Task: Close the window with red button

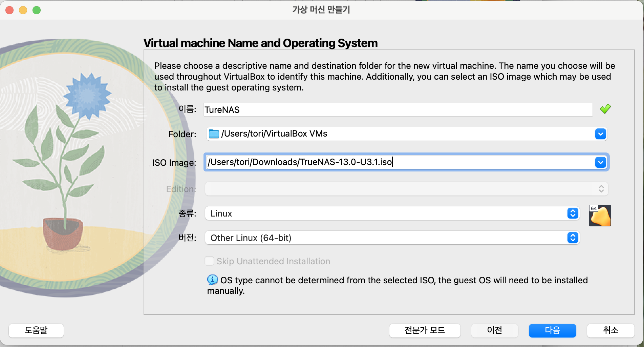Action: coord(10,10)
